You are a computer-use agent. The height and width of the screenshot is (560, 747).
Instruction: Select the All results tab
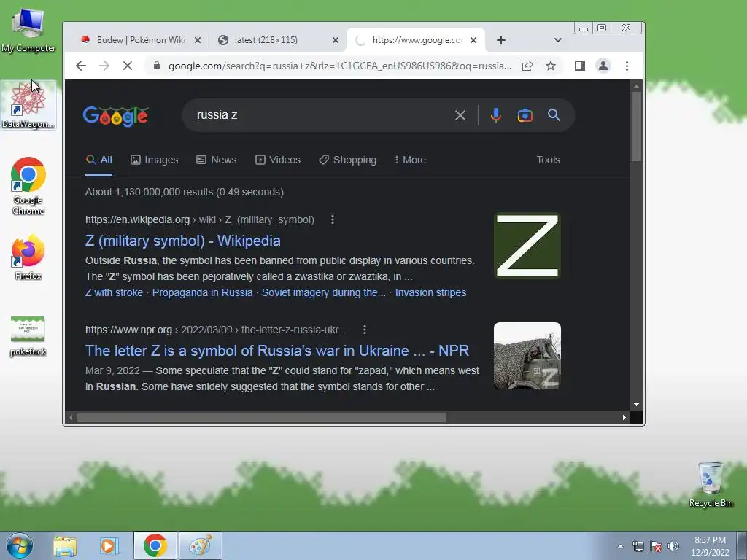[99, 160]
